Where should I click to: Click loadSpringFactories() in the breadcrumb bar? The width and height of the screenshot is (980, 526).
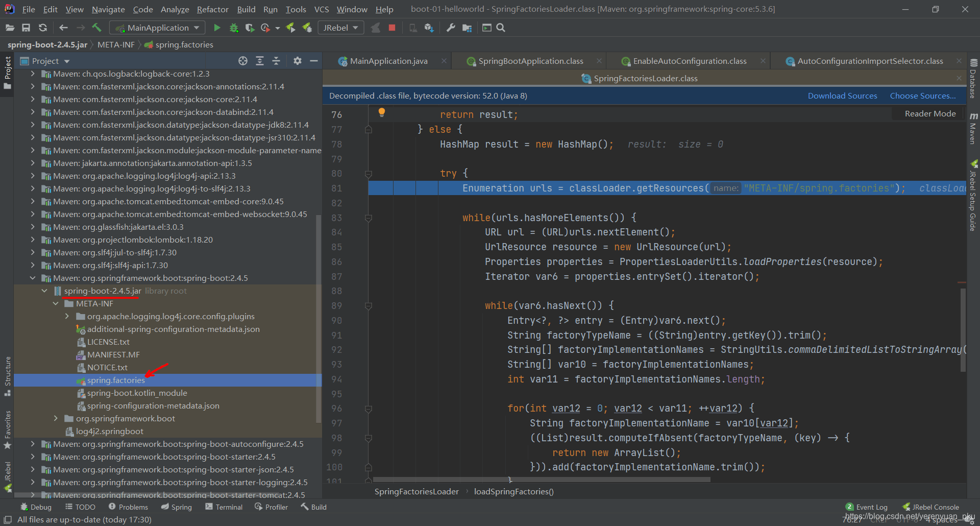513,491
